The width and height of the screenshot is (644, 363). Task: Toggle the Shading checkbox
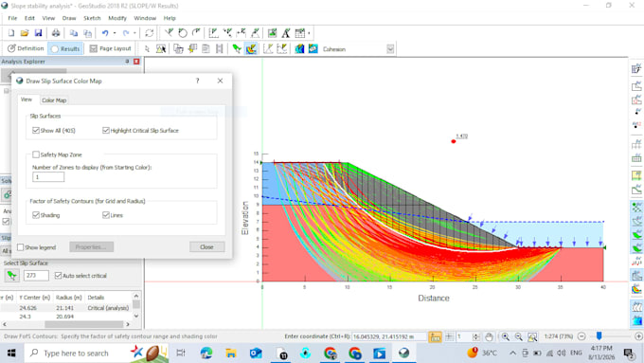(x=36, y=215)
